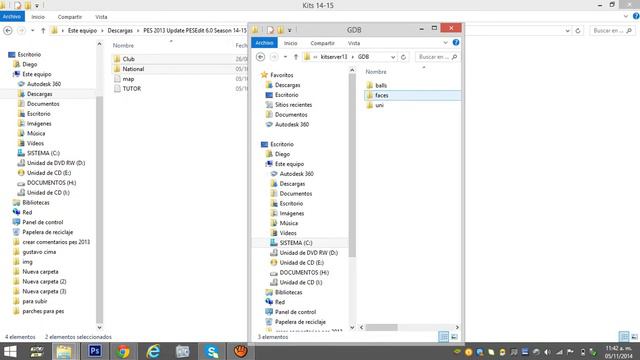640x360 pixels.
Task: Open quick access toolbar dropdown in Kits window
Action: click(x=37, y=5)
